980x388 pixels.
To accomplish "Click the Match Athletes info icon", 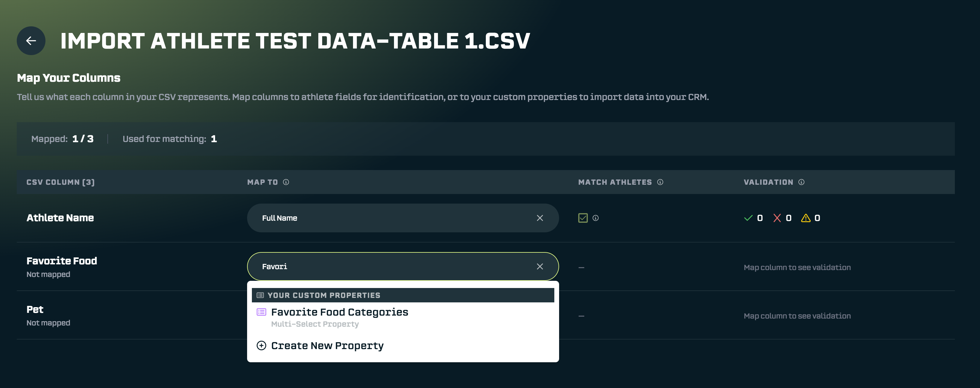I will 660,182.
